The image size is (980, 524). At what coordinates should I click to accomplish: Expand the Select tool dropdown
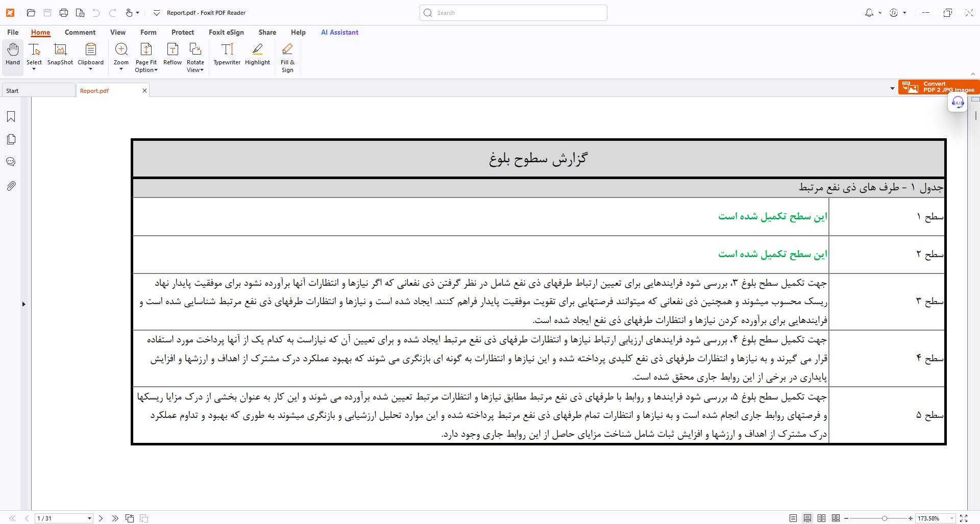click(x=34, y=69)
